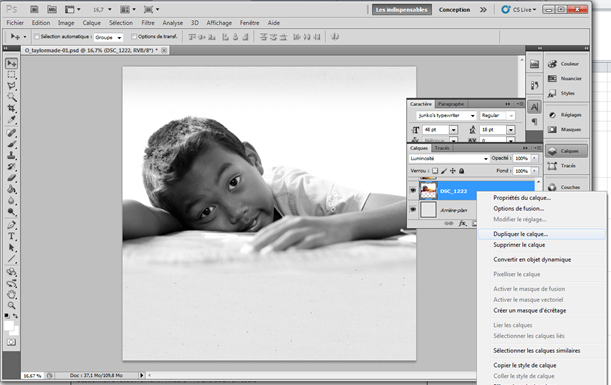Select the Polygonal Lasso tool

click(11, 86)
